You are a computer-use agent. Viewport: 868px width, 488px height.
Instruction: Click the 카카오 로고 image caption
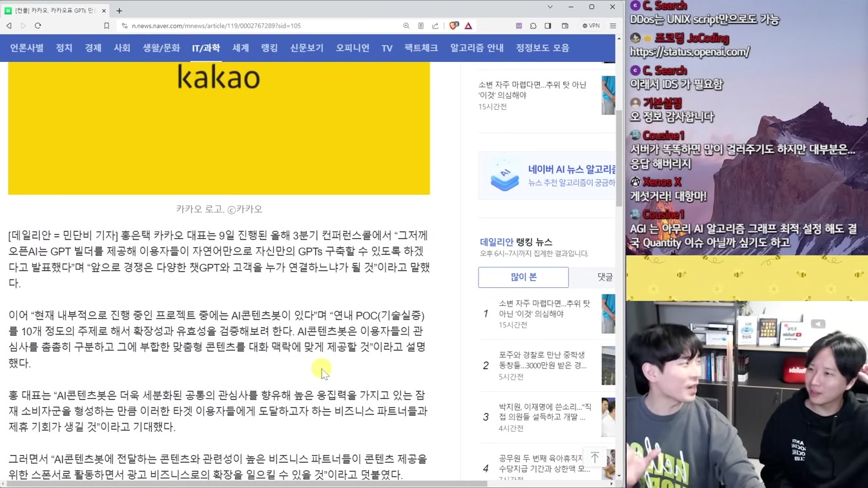219,209
